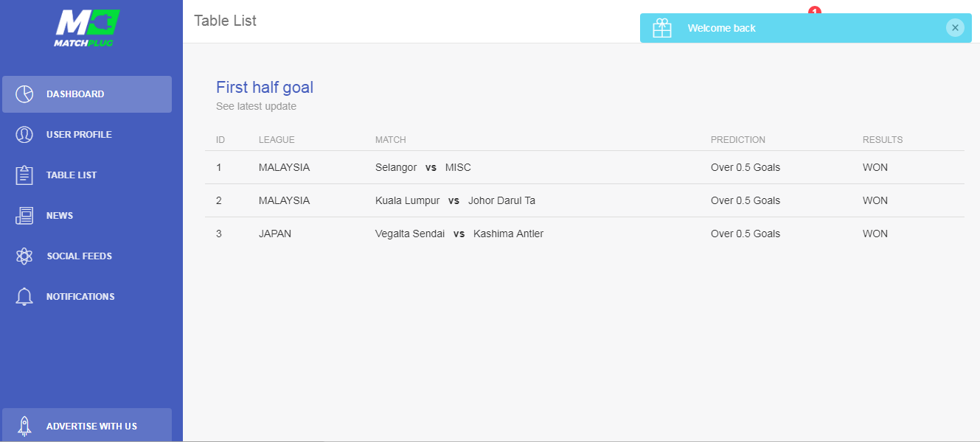This screenshot has width=980, height=442.
Task: Navigate to SOCIAL FEEDS
Action: pyautogui.click(x=87, y=256)
